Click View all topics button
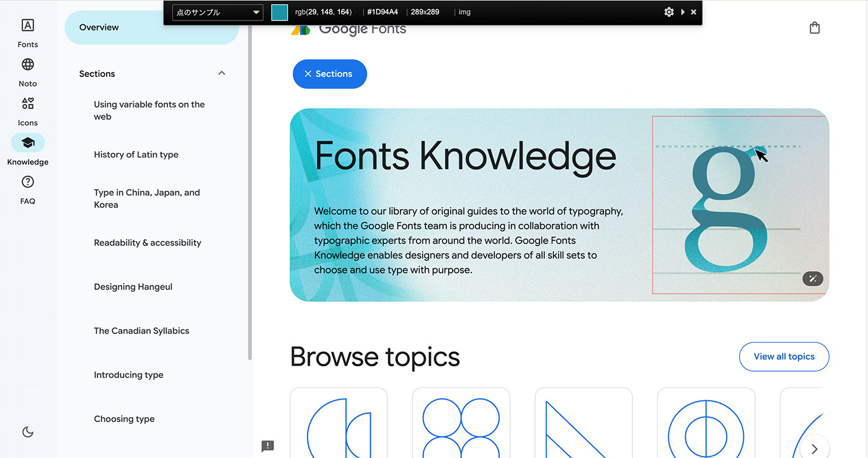The height and width of the screenshot is (458, 868). pos(784,356)
